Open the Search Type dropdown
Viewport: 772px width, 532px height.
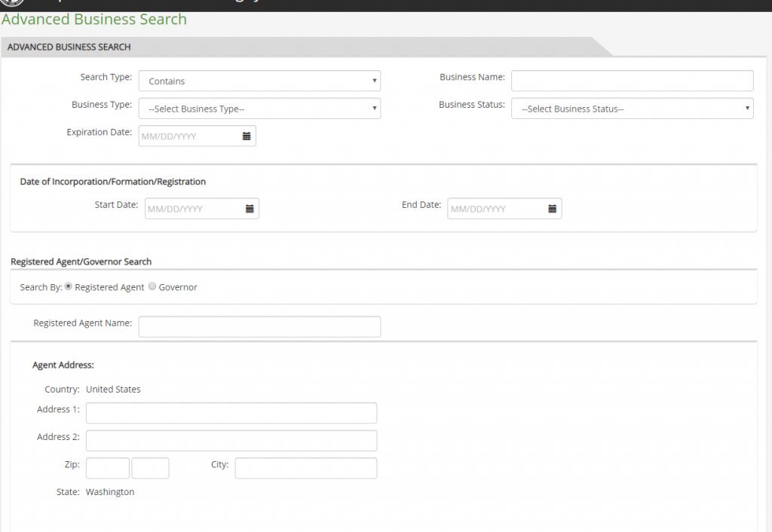(x=259, y=81)
